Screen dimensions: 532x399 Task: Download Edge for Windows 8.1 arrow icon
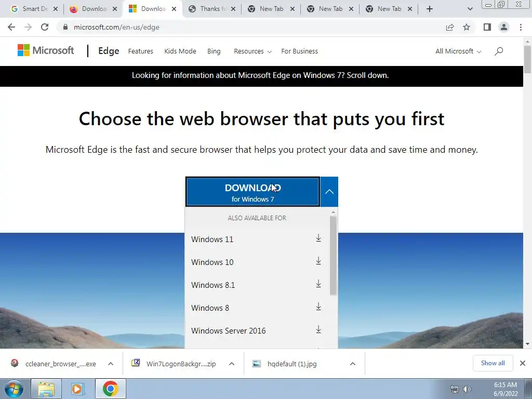(318, 284)
